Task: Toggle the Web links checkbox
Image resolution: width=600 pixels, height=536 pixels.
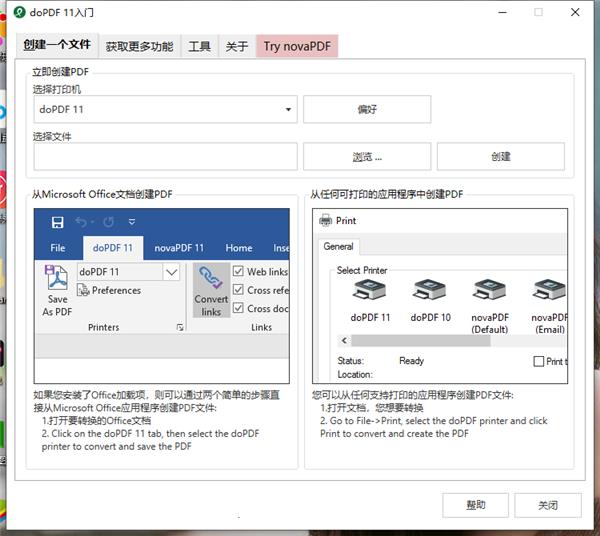Action: pyautogui.click(x=238, y=271)
